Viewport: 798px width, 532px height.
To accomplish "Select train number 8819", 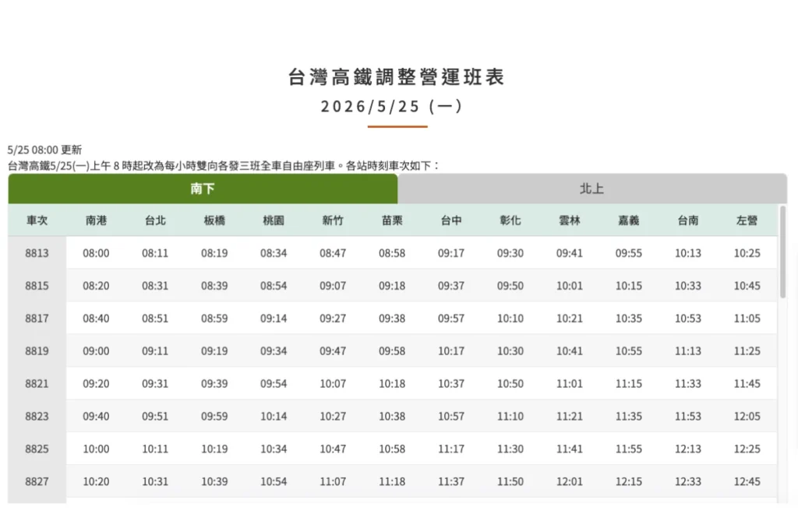I will pyautogui.click(x=37, y=351).
